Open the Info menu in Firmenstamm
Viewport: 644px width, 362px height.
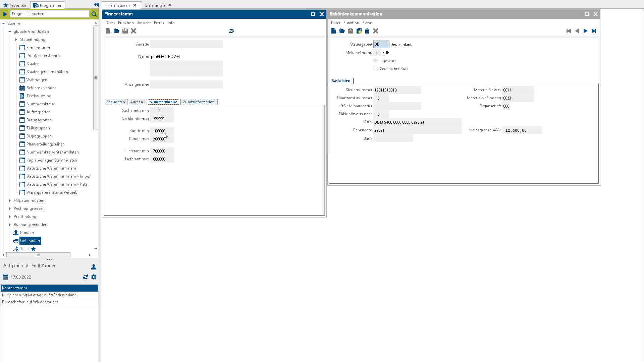tap(171, 23)
